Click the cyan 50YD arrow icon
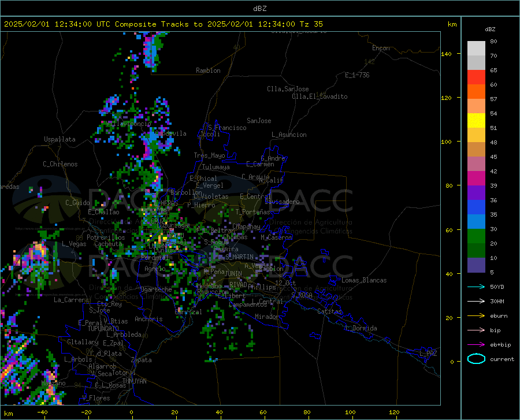The height and width of the screenshot is (420, 520). [x=476, y=287]
